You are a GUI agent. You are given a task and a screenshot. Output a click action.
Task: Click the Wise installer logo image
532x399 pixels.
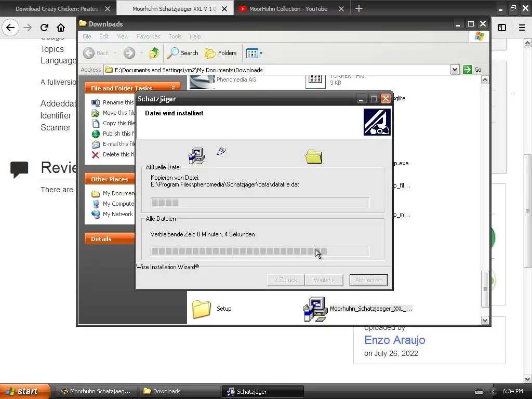point(377,122)
